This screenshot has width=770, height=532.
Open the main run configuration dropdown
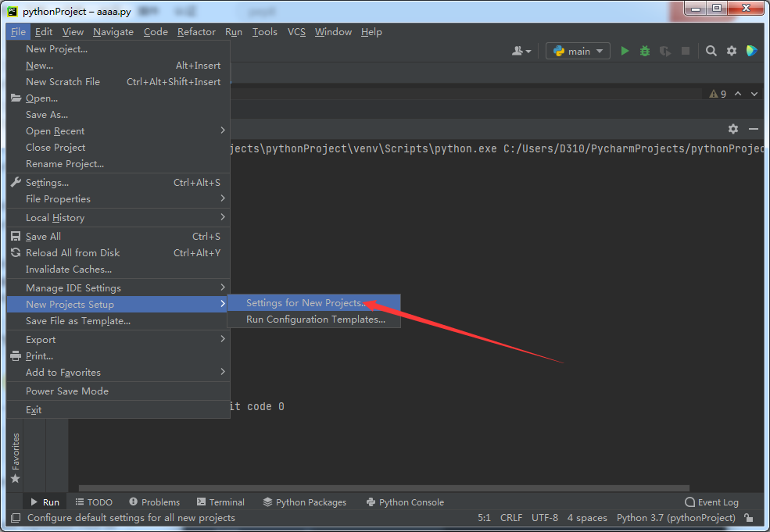coord(578,51)
